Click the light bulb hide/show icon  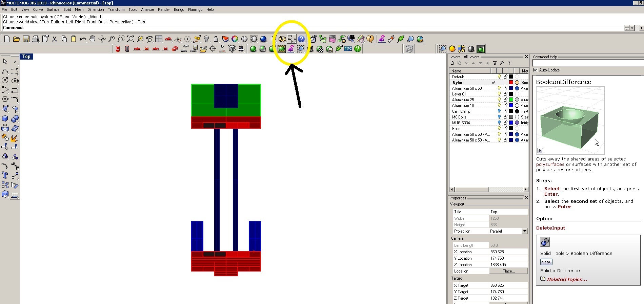click(x=206, y=39)
